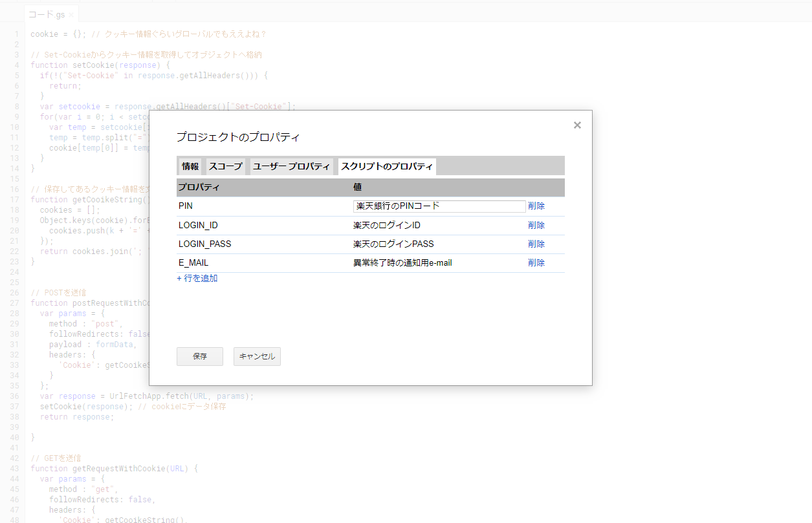The image size is (812, 523).
Task: Delete the LOGIN_ID property row
Action: click(x=536, y=225)
